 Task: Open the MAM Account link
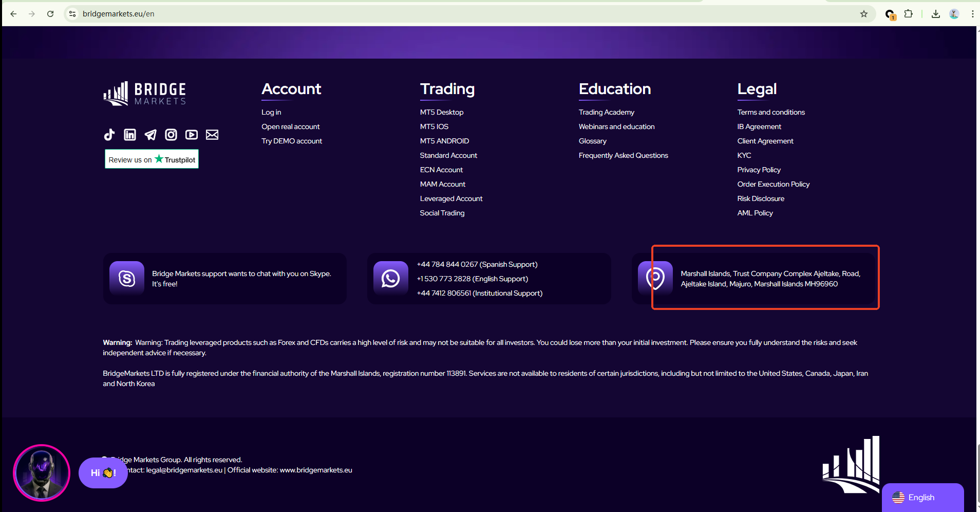tap(443, 184)
